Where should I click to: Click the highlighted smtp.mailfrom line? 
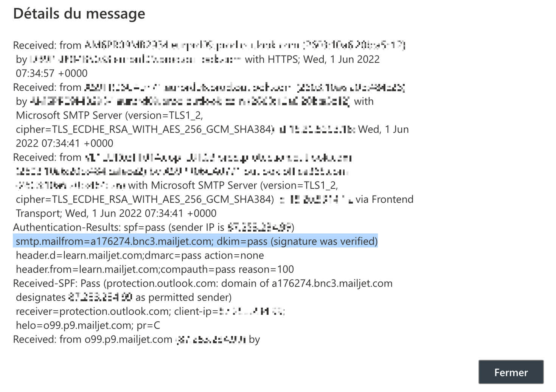(x=196, y=241)
